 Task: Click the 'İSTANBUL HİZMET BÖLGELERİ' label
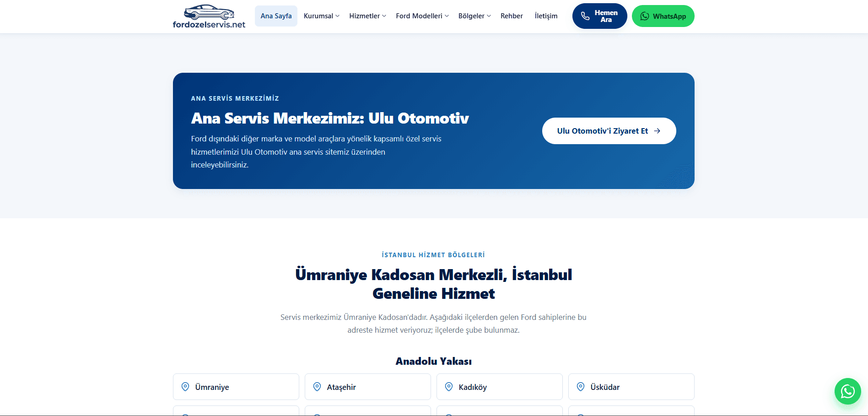[433, 255]
